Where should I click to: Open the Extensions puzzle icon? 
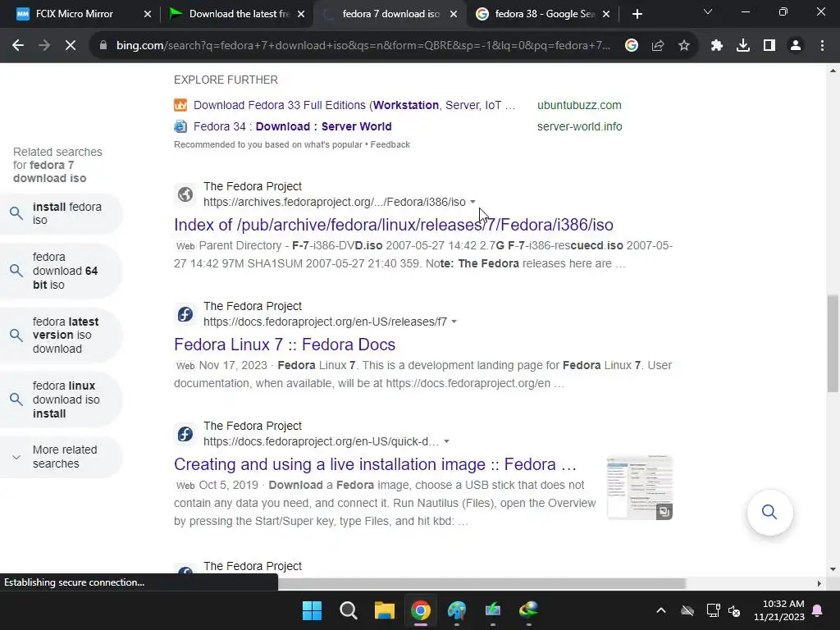[717, 46]
